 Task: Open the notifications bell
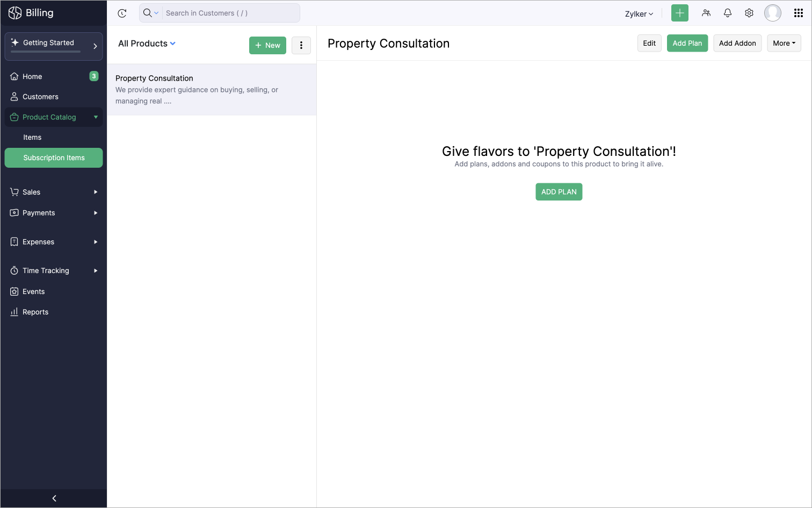point(728,13)
